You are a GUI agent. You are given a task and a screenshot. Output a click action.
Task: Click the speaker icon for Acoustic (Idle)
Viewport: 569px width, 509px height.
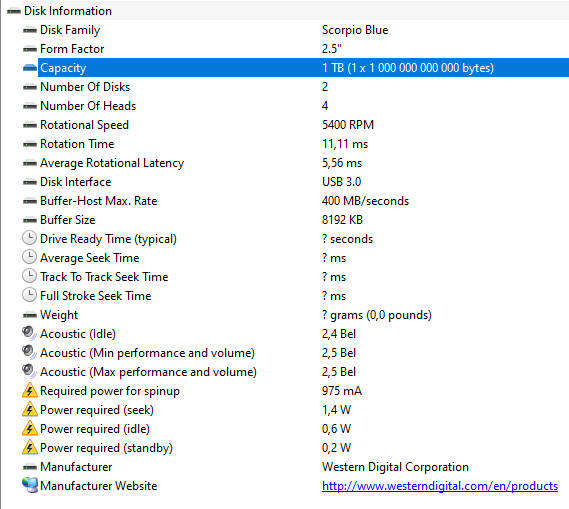(29, 333)
